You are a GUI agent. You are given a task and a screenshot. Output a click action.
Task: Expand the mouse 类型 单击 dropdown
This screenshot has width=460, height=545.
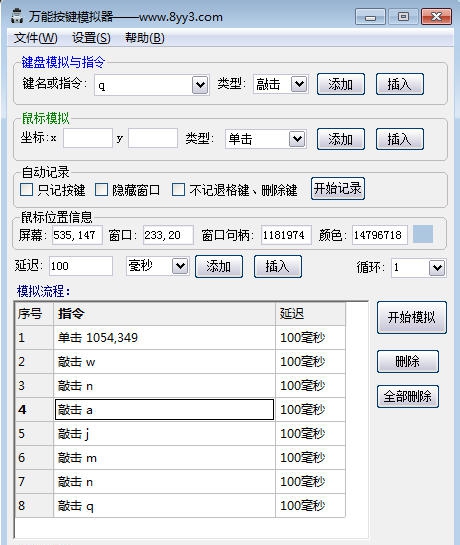(297, 139)
